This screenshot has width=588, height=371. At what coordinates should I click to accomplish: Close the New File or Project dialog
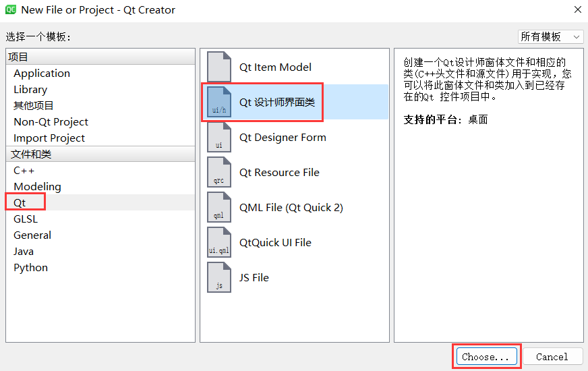(x=577, y=9)
